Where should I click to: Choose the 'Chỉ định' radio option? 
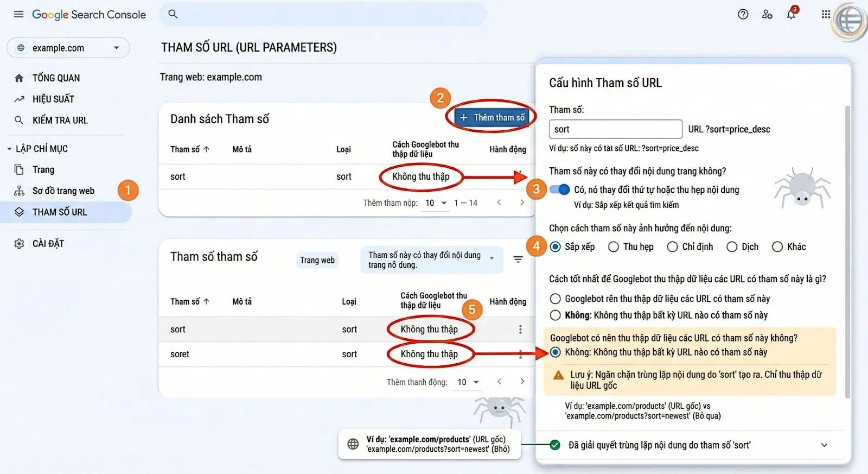672,247
